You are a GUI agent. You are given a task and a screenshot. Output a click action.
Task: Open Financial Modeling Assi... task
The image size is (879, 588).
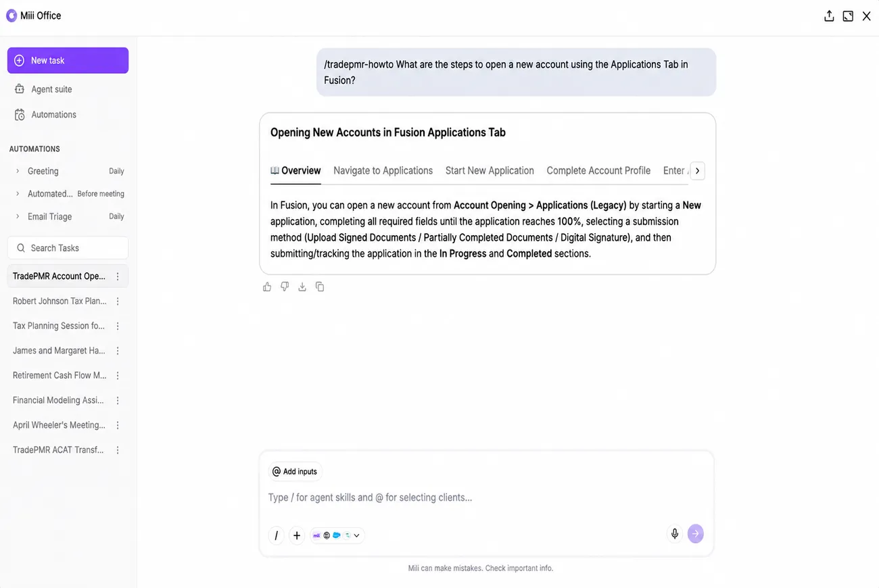pyautogui.click(x=58, y=400)
